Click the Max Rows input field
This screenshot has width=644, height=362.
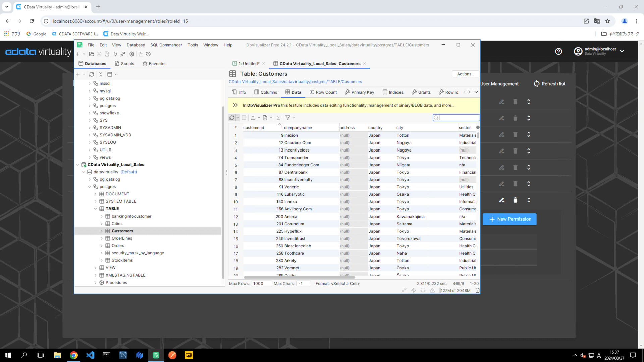(261, 284)
